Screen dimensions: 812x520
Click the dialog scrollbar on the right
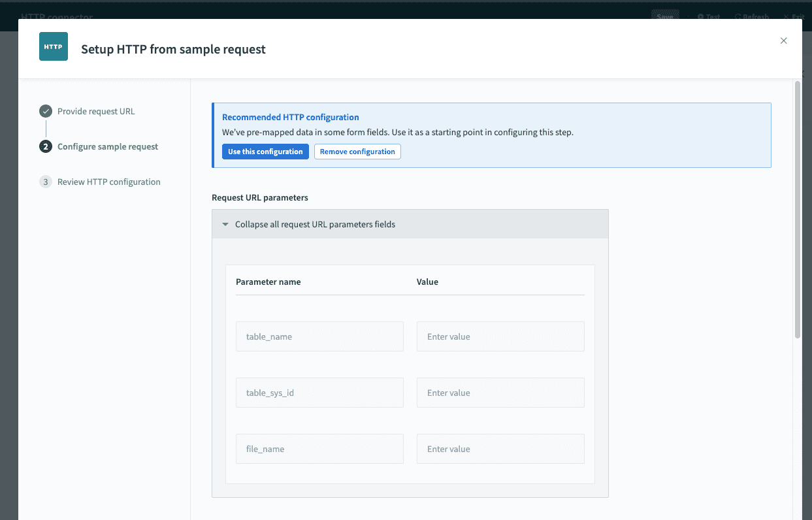797,209
